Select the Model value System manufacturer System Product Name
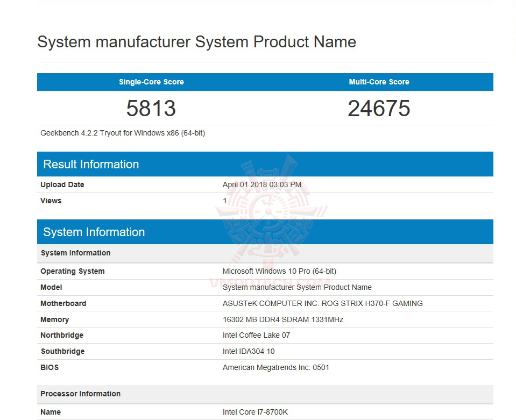The width and height of the screenshot is (516, 420). pos(297,288)
